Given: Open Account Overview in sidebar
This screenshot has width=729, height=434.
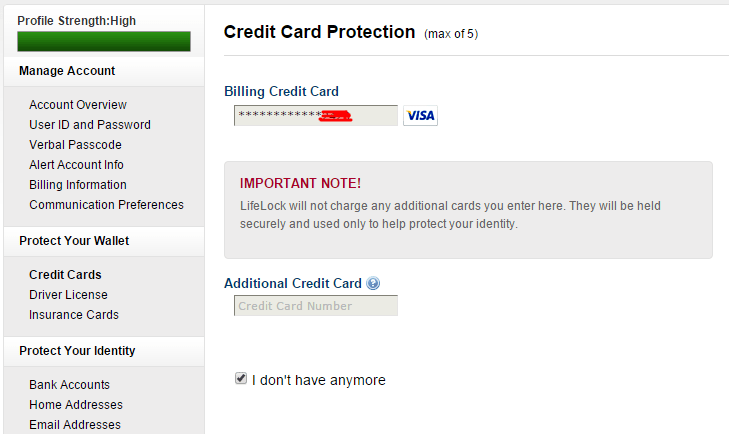Looking at the screenshot, I should click(78, 105).
